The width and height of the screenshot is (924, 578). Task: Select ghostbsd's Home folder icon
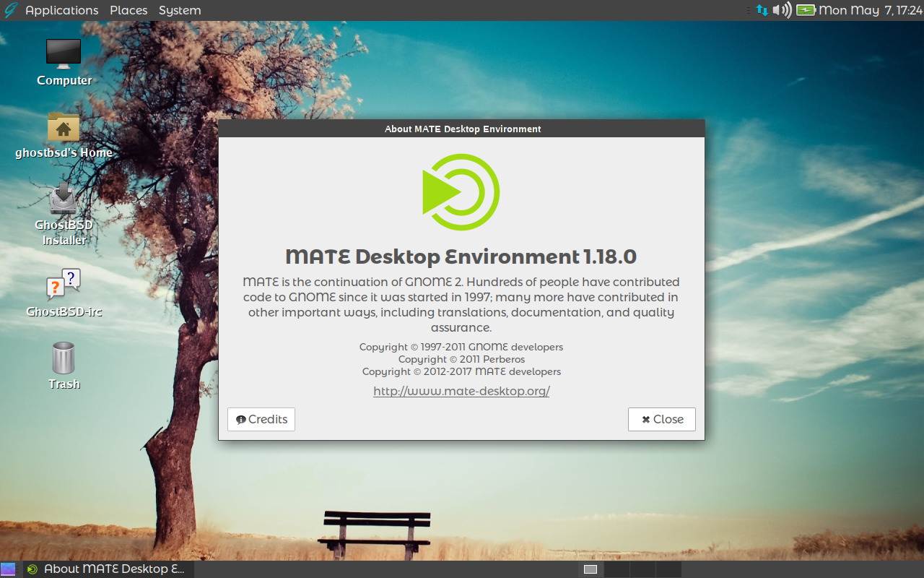64,128
